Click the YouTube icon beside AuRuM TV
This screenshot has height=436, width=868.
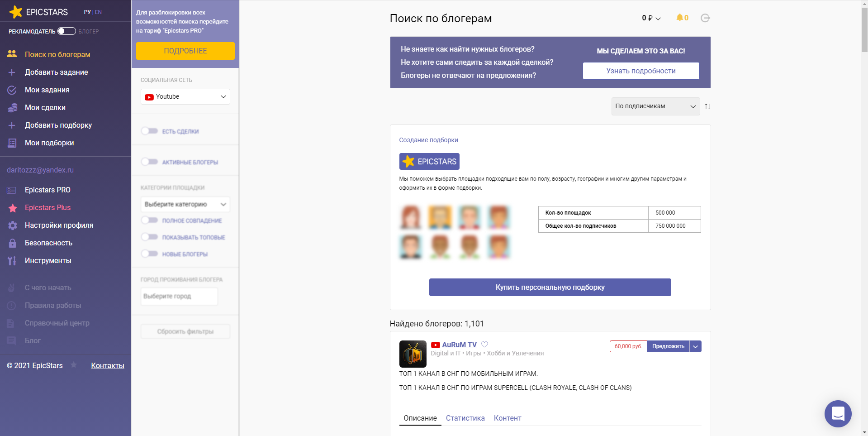pos(436,345)
